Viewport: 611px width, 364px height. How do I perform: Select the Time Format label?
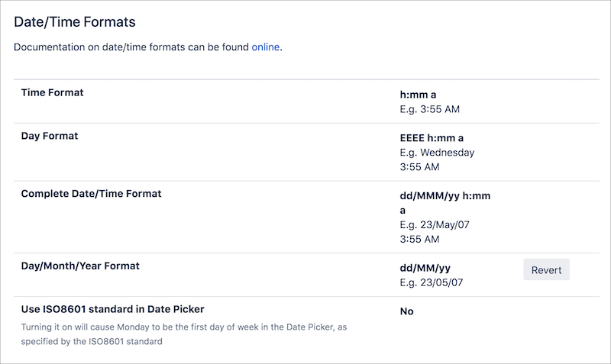pos(53,92)
